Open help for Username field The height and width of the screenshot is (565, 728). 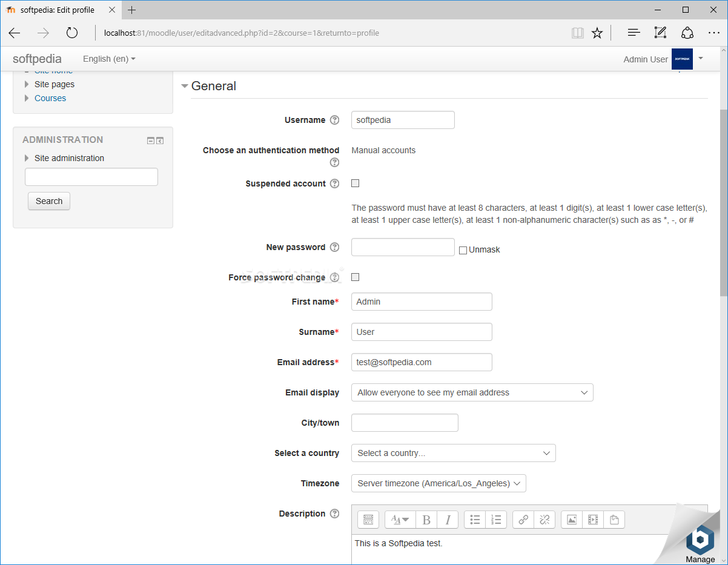tap(334, 120)
